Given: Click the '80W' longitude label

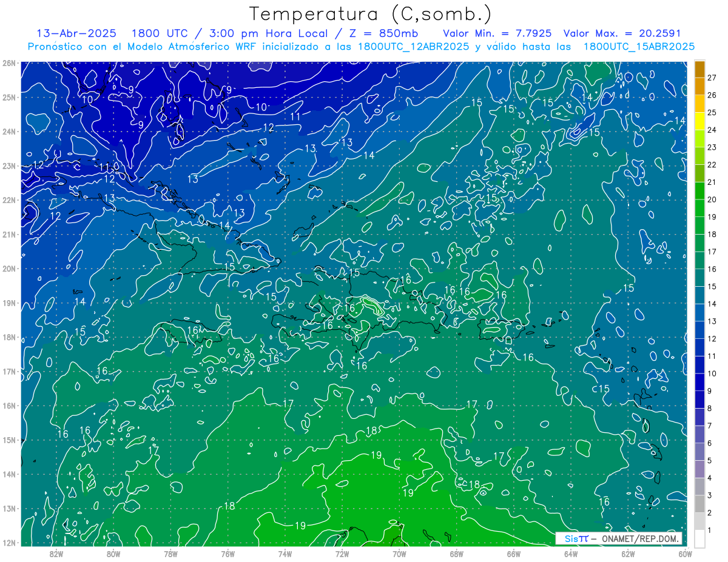Looking at the screenshot, I should [x=113, y=553].
